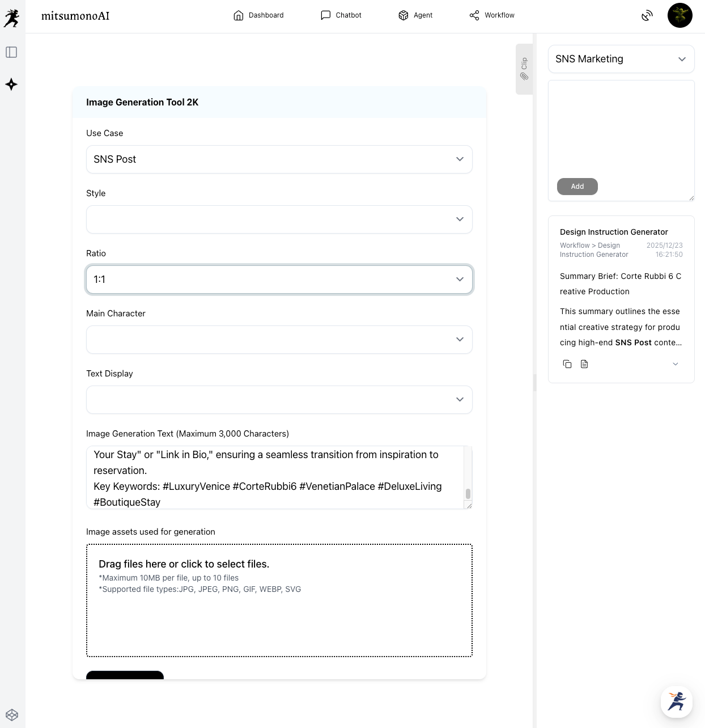Viewport: 705px width, 728px height.
Task: Click the floating assistant ninja icon
Action: 676,701
